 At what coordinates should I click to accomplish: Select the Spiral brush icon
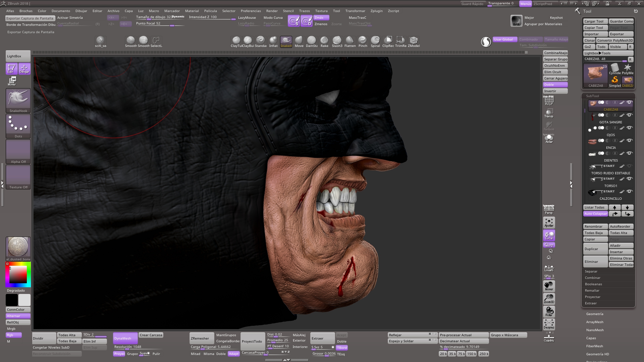pos(375,42)
